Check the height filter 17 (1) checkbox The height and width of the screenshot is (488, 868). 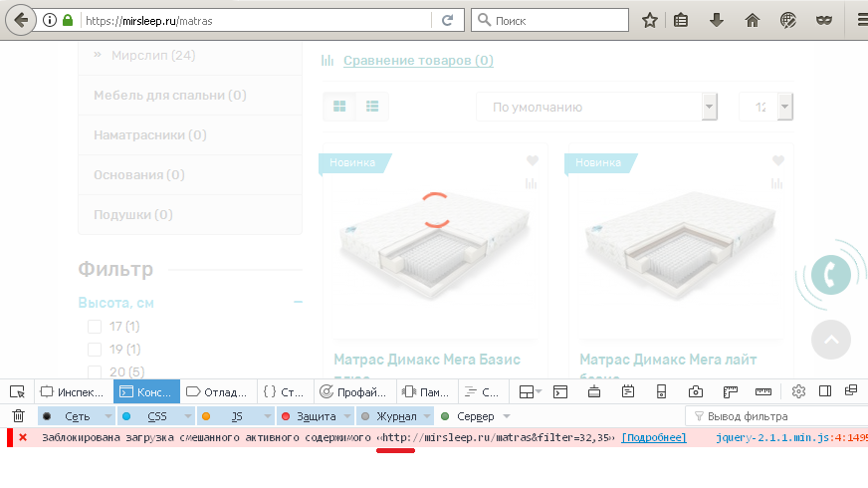pyautogui.click(x=95, y=327)
